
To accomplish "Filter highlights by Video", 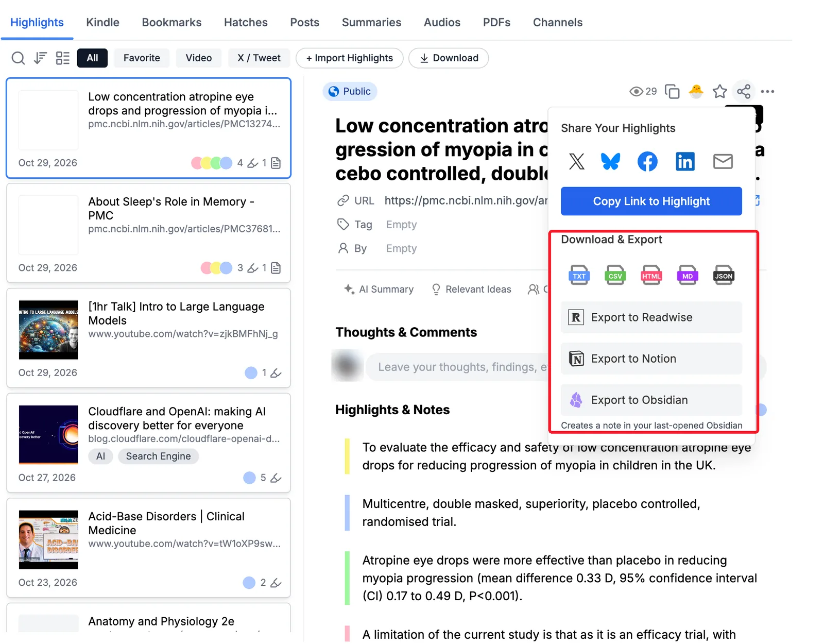I will (x=199, y=58).
